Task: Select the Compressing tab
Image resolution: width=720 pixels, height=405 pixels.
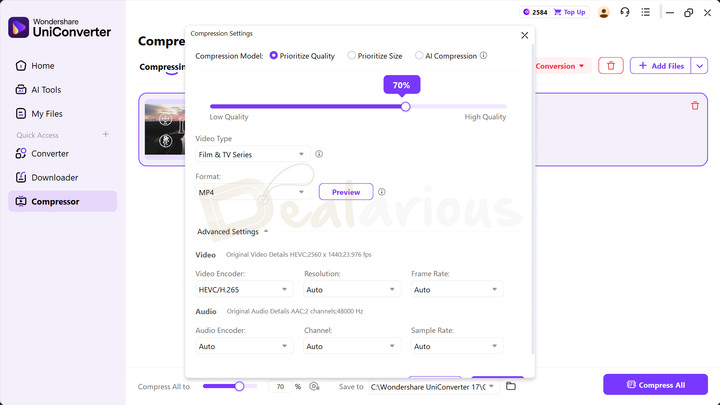Action: click(162, 67)
